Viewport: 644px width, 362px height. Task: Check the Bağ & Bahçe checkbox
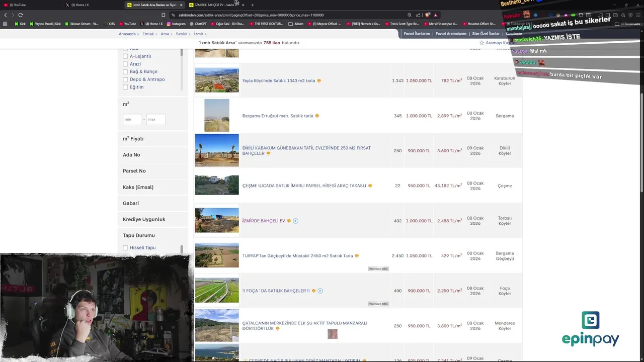(125, 71)
